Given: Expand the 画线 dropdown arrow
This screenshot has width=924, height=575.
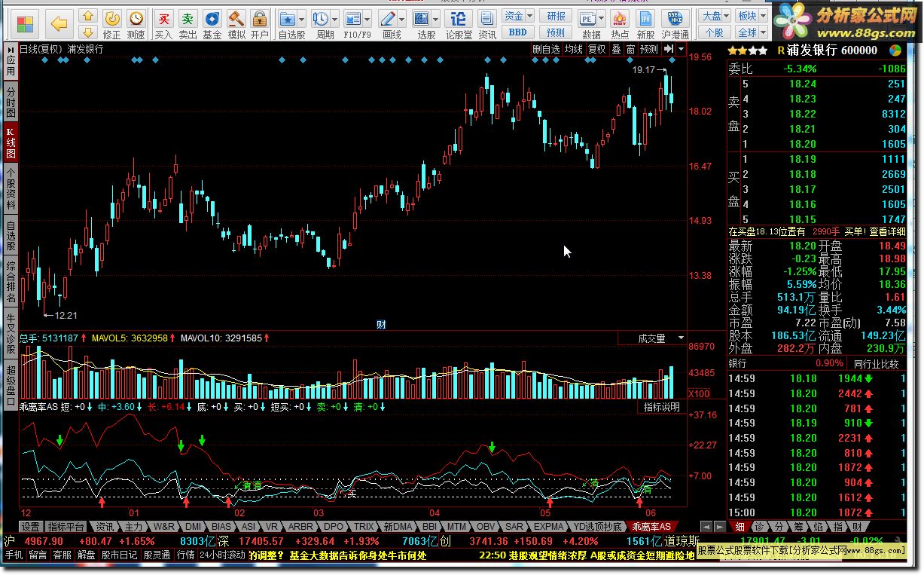Looking at the screenshot, I should point(404,18).
